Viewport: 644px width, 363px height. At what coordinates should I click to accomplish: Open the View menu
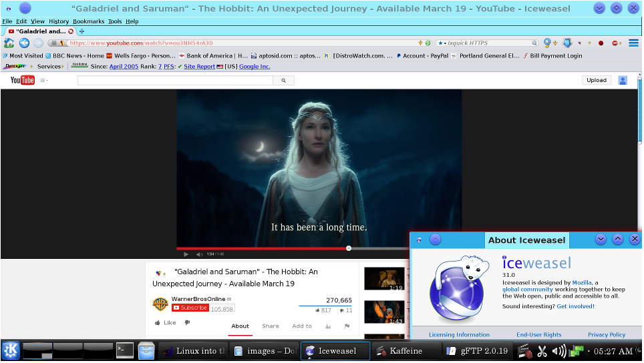(37, 21)
